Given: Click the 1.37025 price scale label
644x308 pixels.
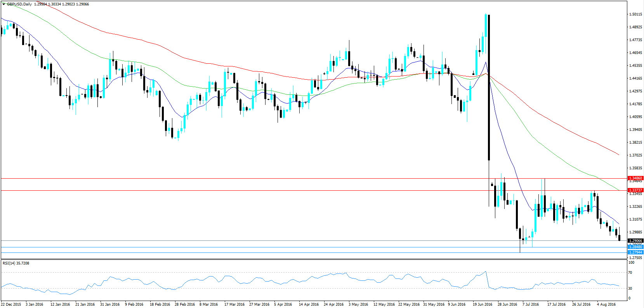Looking at the screenshot, I should click(635, 155).
